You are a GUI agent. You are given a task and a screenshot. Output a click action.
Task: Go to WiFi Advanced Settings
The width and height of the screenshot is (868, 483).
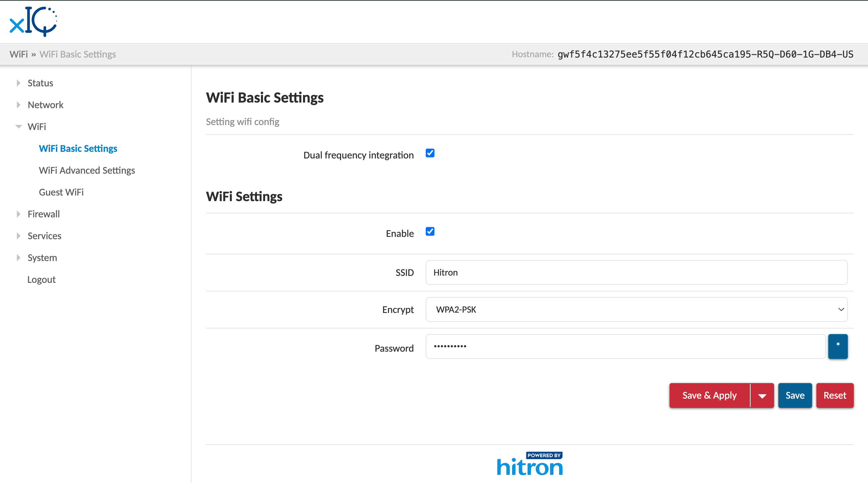coord(87,170)
